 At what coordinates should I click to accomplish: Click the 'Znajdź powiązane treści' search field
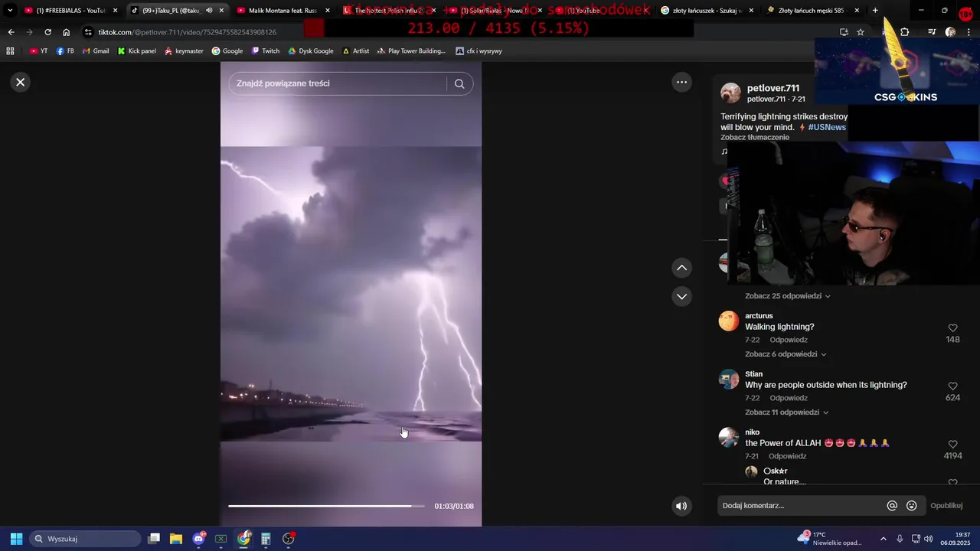(x=338, y=83)
